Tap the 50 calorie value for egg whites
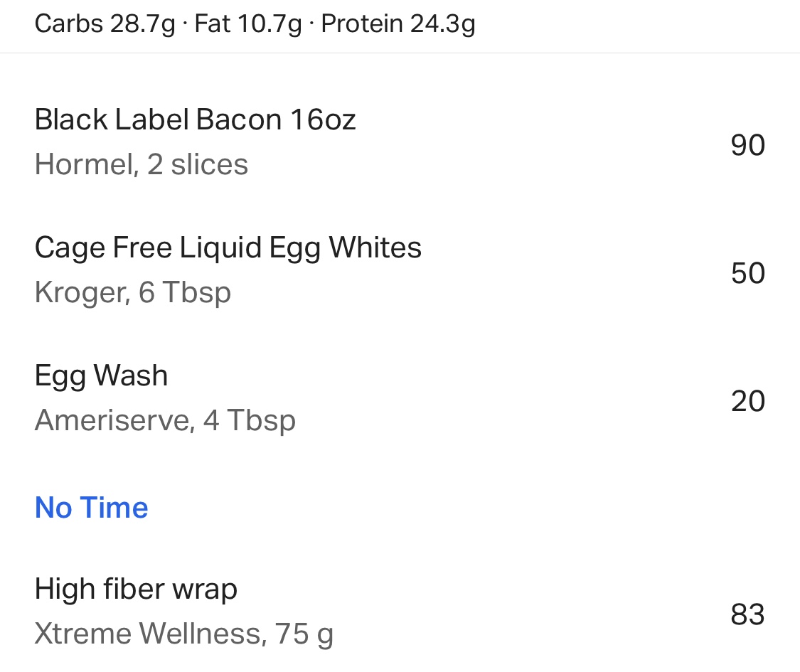800x672 pixels. point(747,273)
